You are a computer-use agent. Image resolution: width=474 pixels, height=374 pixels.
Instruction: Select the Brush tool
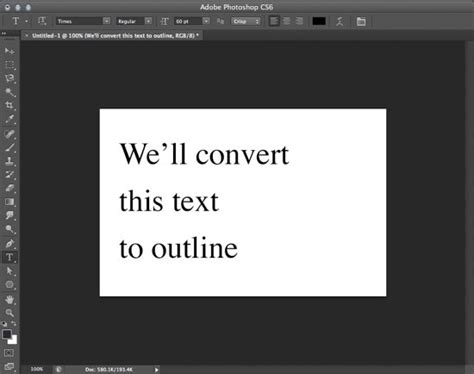[x=9, y=147]
